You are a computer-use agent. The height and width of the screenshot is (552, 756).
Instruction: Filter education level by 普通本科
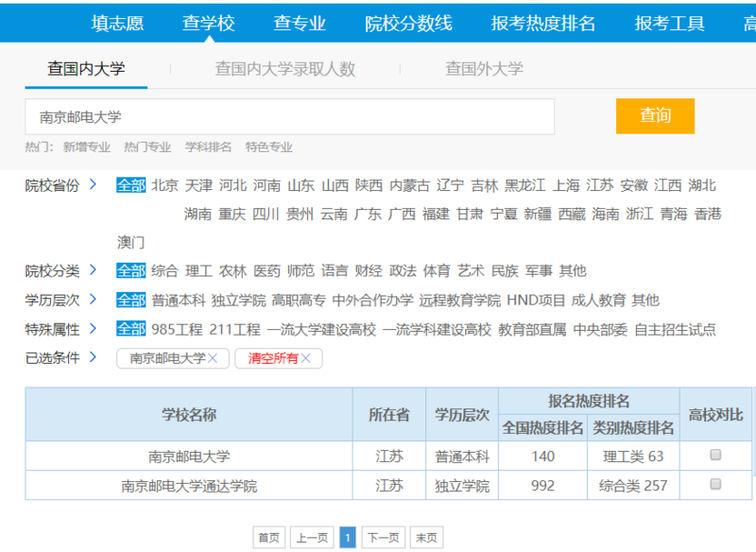click(179, 301)
